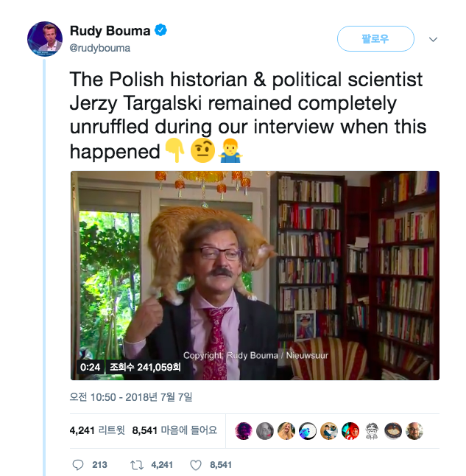The image size is (466, 476).
Task: Like the tweet with the heart icon
Action: (196, 464)
